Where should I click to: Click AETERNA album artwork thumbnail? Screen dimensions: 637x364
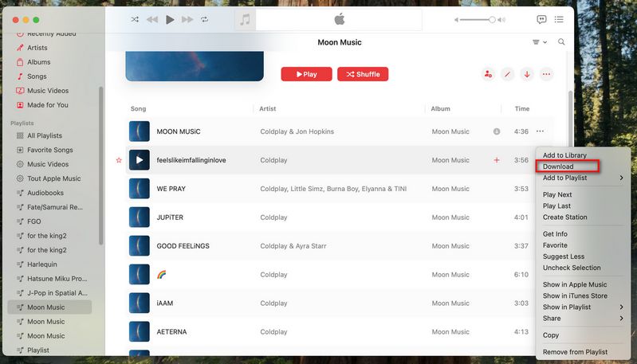click(140, 331)
